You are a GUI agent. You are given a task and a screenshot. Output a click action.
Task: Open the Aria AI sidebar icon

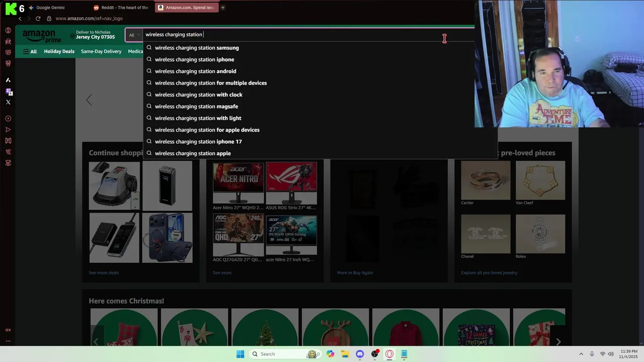coord(8,80)
